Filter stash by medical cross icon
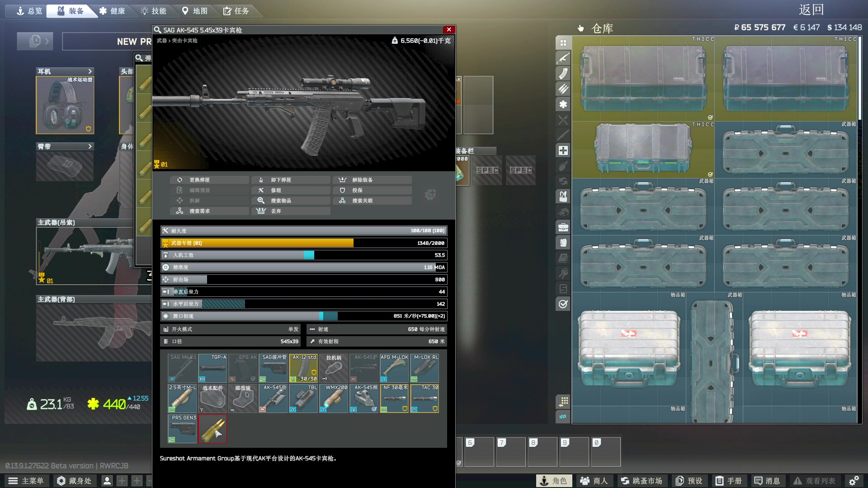This screenshot has height=488, width=868. 563,150
